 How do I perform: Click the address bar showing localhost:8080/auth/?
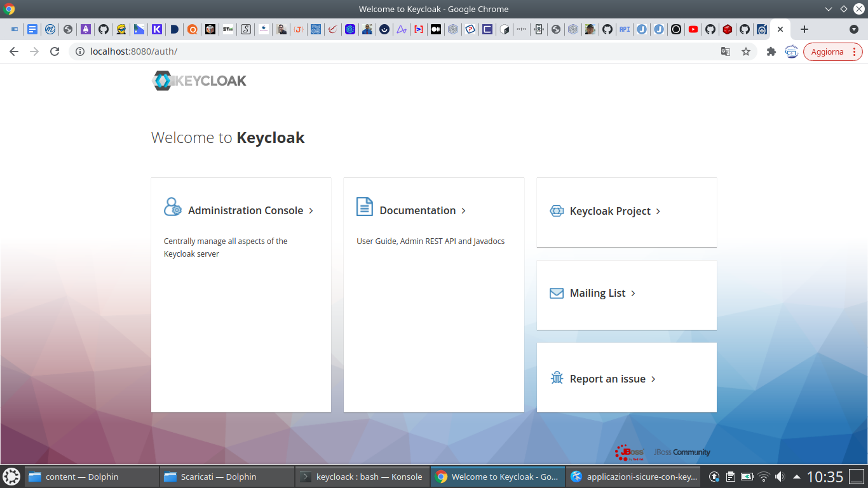pos(412,51)
